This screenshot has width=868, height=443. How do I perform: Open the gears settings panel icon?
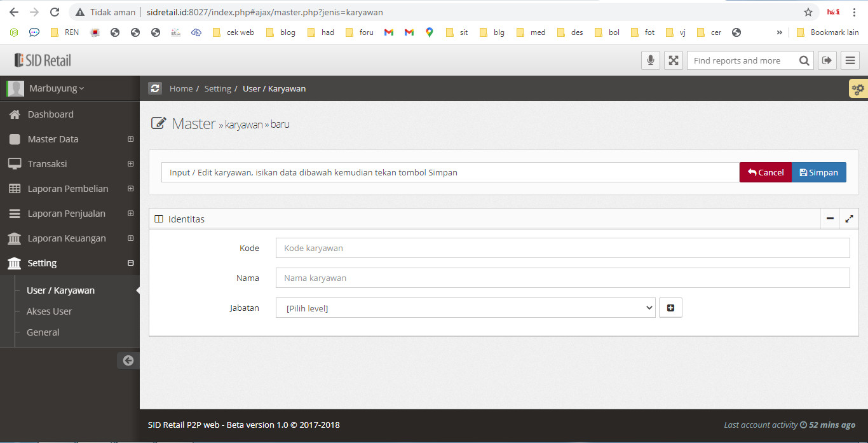pos(858,89)
